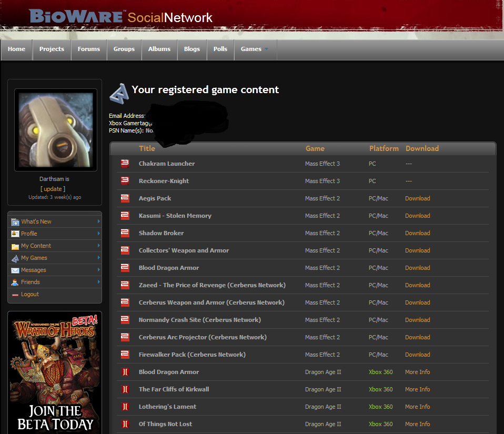Go to the Projects tab
Screen dimensions: 504x434
point(52,49)
